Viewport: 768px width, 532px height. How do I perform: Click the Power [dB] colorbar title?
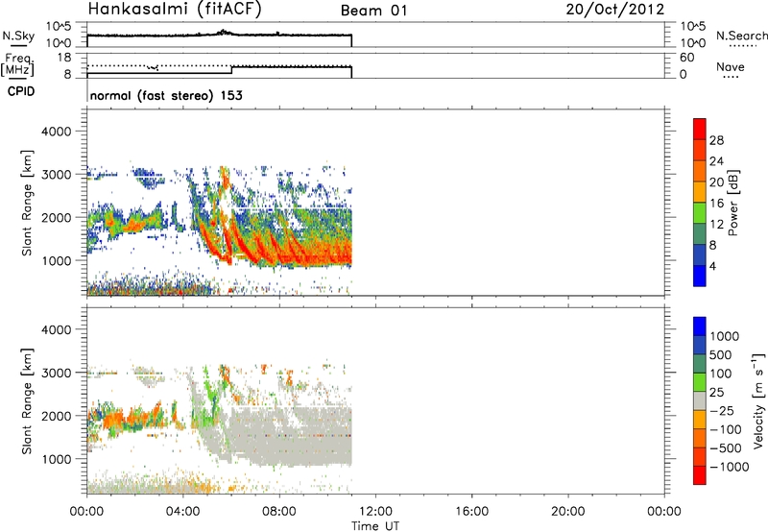tap(732, 203)
